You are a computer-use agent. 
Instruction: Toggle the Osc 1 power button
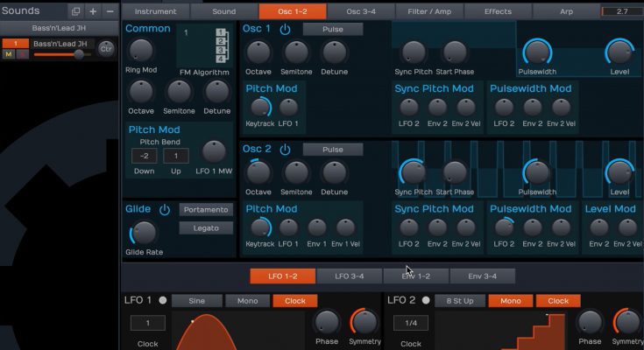285,29
